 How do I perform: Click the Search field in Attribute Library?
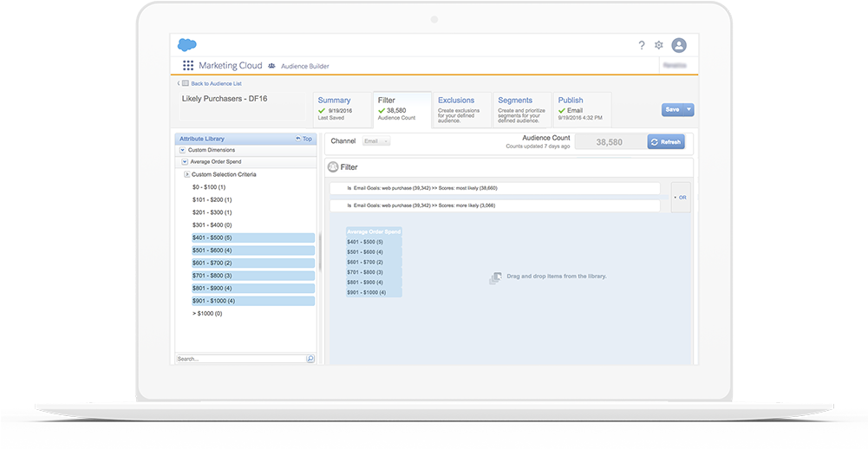pos(241,359)
